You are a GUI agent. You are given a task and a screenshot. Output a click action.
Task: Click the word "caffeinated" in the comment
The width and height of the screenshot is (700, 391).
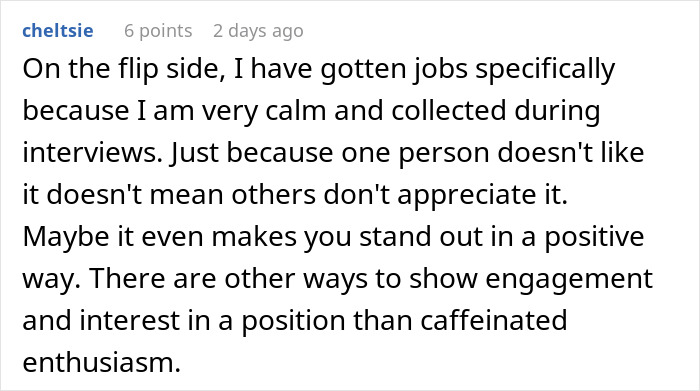point(493,321)
